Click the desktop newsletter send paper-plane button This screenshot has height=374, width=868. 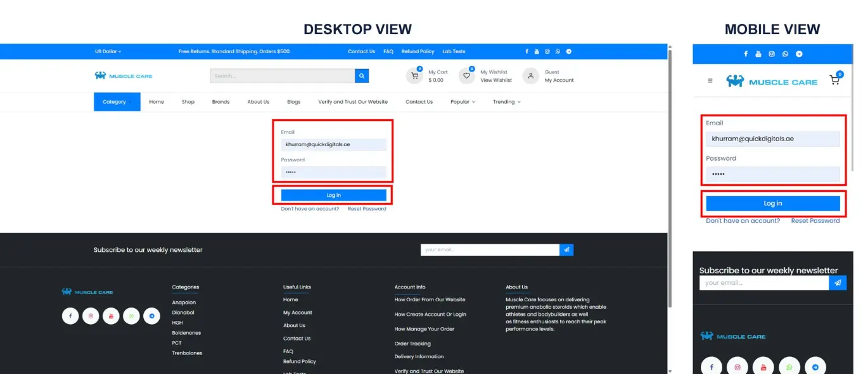(x=566, y=250)
